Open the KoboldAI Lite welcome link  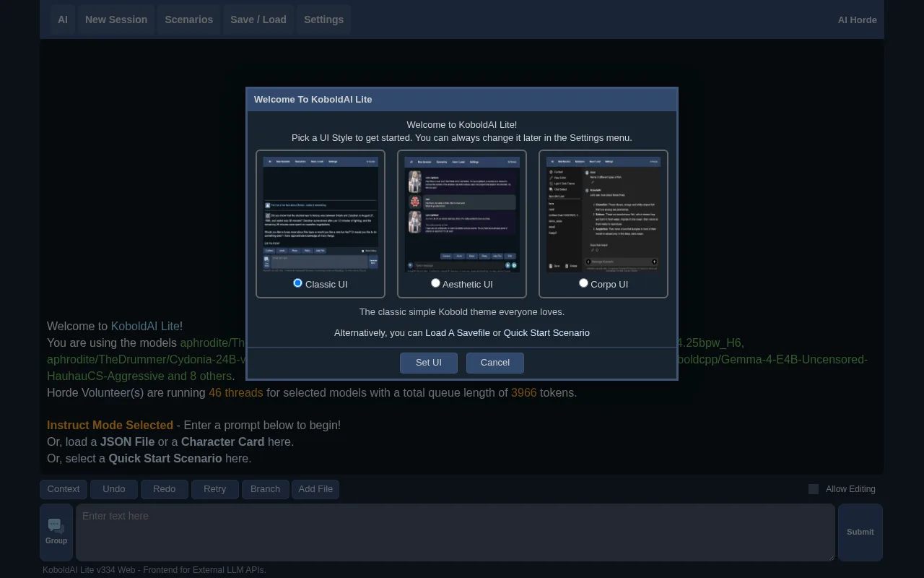click(x=145, y=327)
